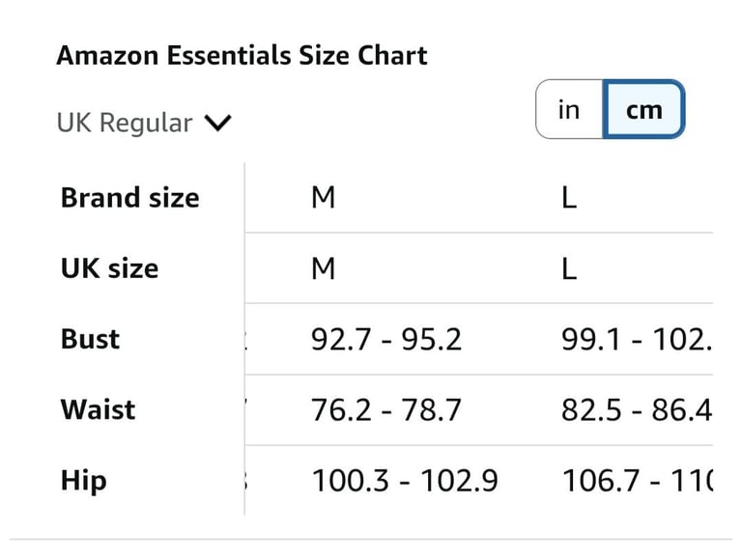Image resolution: width=742 pixels, height=560 pixels.
Task: Click the Bust row label
Action: pyautogui.click(x=91, y=339)
